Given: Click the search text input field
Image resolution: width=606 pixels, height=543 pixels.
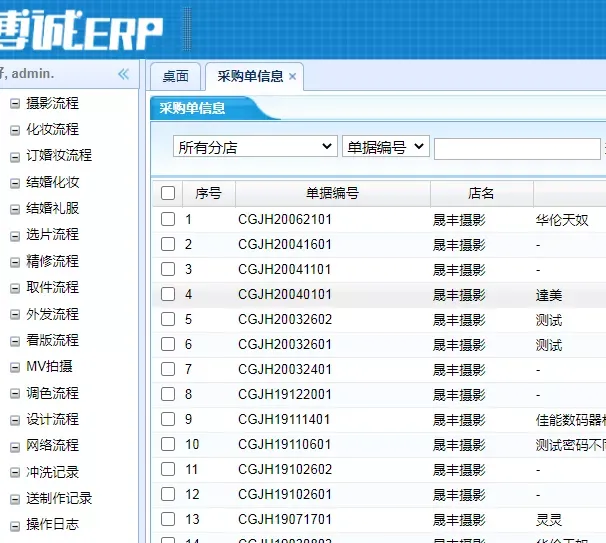Looking at the screenshot, I should pos(516,148).
